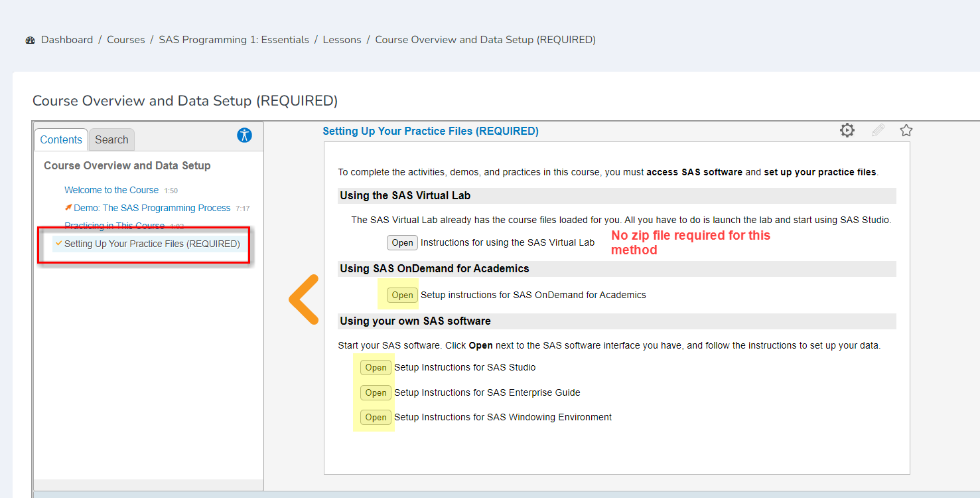Go to Dashboard in the breadcrumb

pos(67,40)
